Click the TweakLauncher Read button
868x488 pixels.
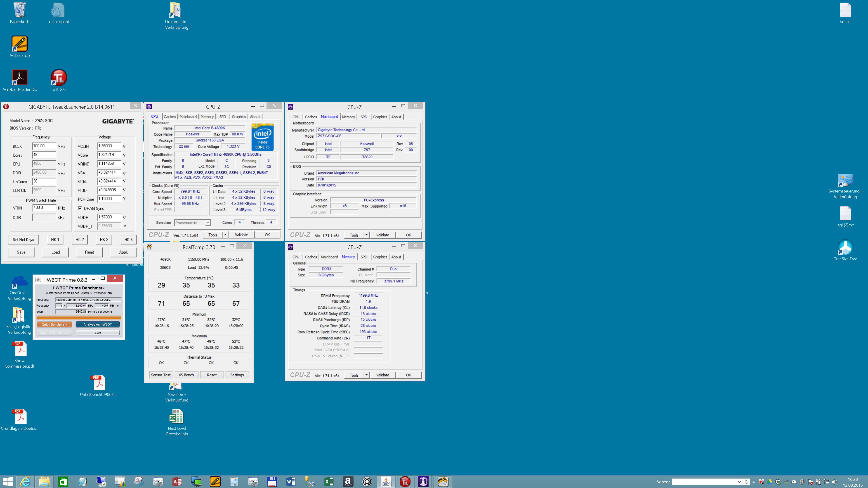(x=89, y=252)
